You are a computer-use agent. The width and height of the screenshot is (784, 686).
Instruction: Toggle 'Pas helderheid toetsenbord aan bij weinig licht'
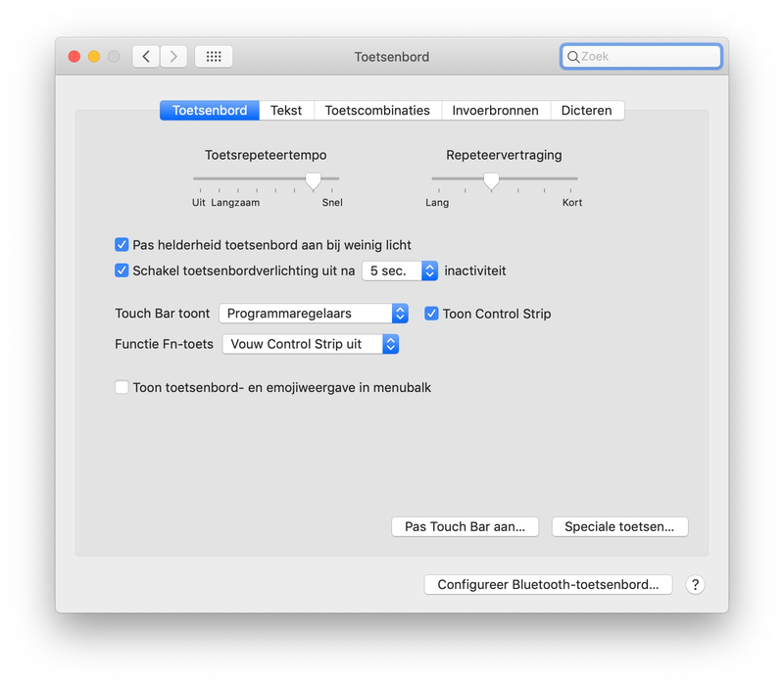(x=122, y=244)
